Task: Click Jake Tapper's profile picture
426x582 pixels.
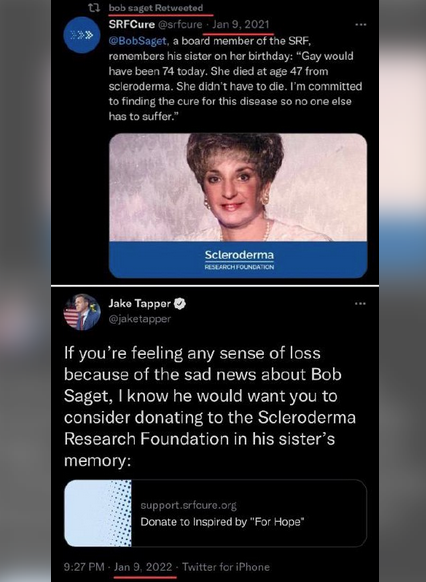Action: coord(82,312)
